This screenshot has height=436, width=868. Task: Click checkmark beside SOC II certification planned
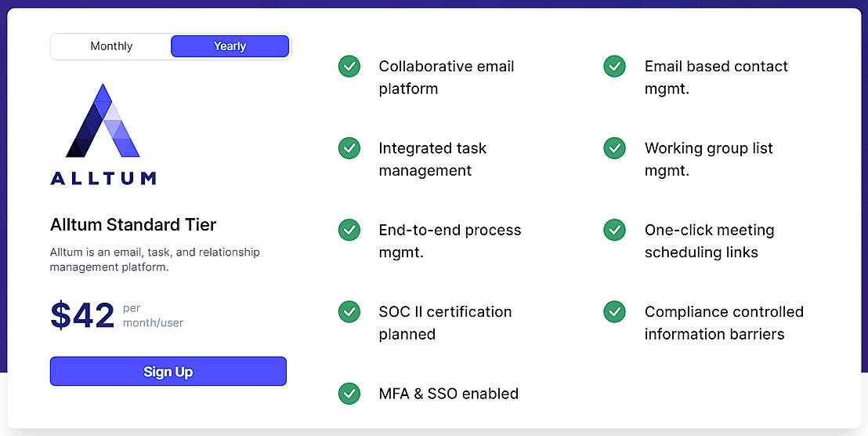[349, 312]
